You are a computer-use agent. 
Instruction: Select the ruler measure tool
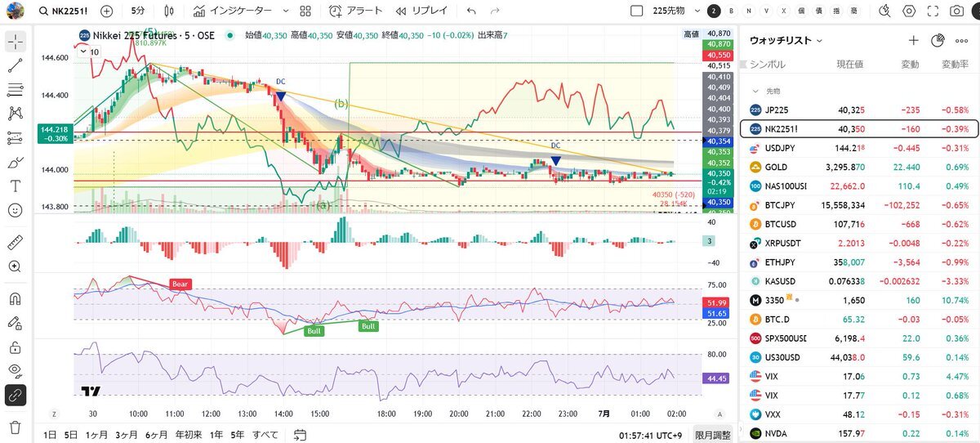16,242
